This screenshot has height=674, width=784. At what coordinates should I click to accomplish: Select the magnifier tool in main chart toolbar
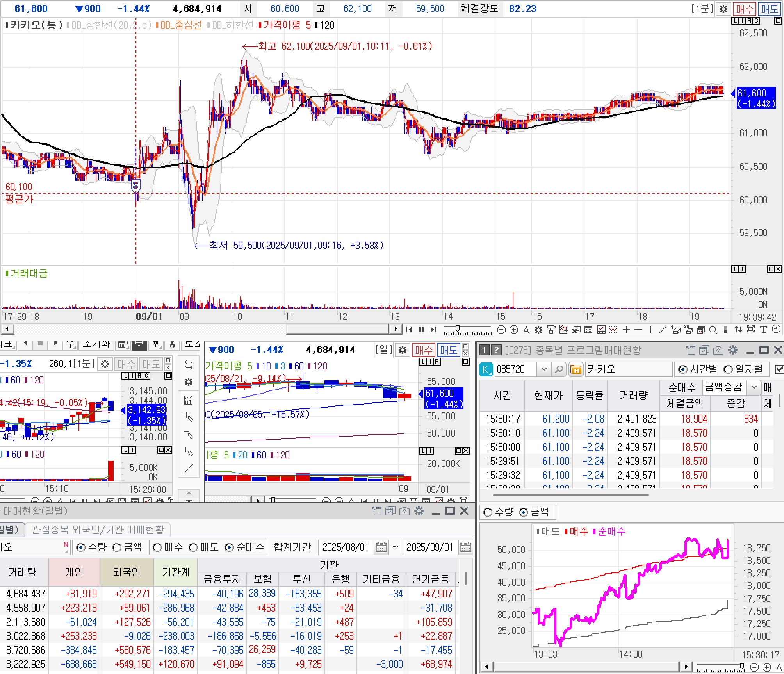tap(713, 330)
